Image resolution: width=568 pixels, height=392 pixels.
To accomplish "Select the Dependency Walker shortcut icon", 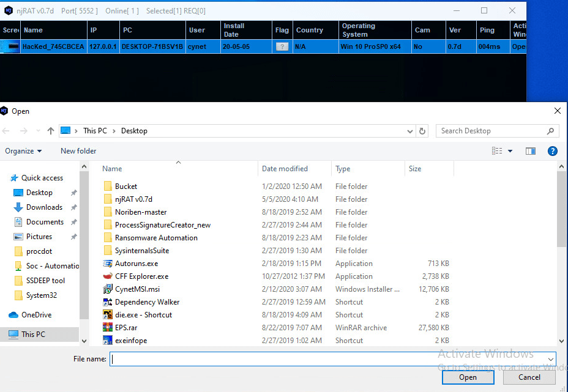I will [x=108, y=302].
